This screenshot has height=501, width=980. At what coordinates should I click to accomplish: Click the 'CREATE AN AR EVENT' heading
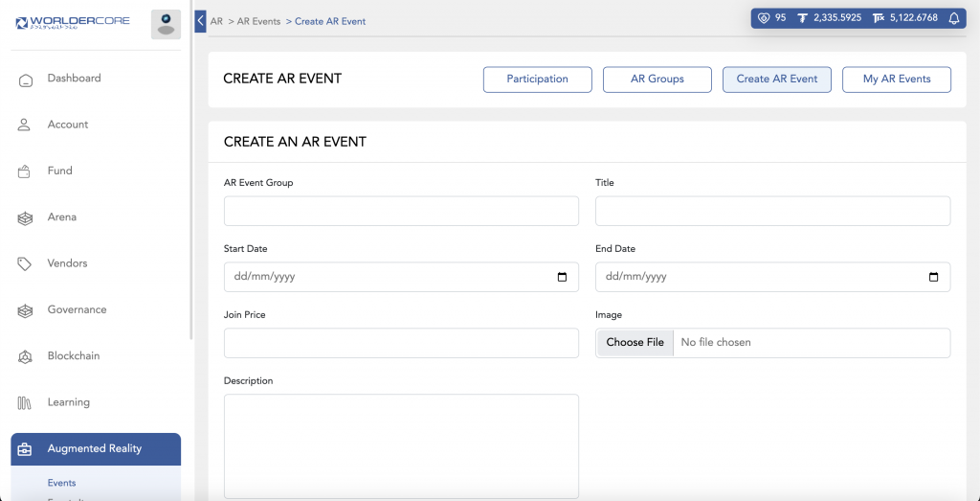click(295, 142)
